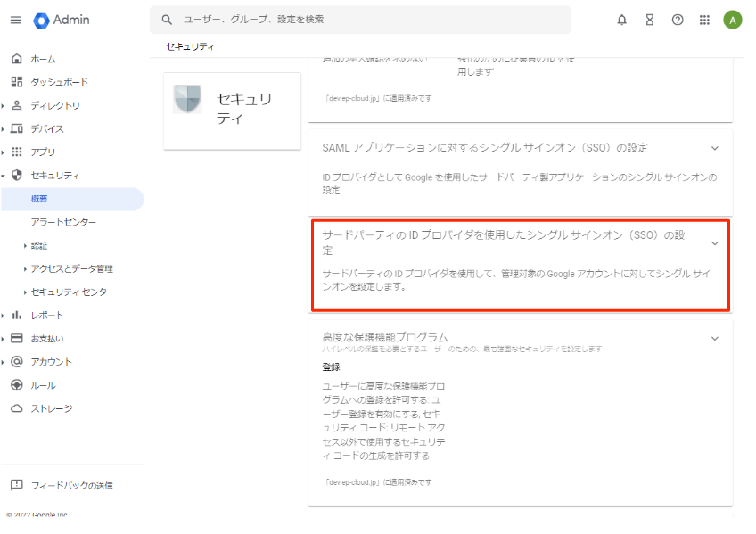The height and width of the screenshot is (534, 756).
Task: Expand サードパーティの ID プロバイダ SSO chevron
Action: click(x=715, y=242)
